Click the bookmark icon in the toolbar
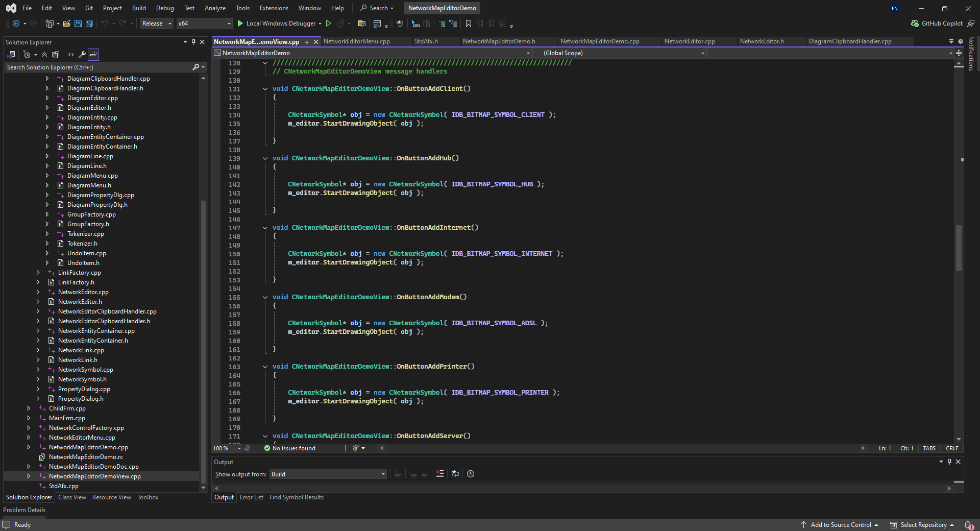The height and width of the screenshot is (531, 980). [468, 23]
